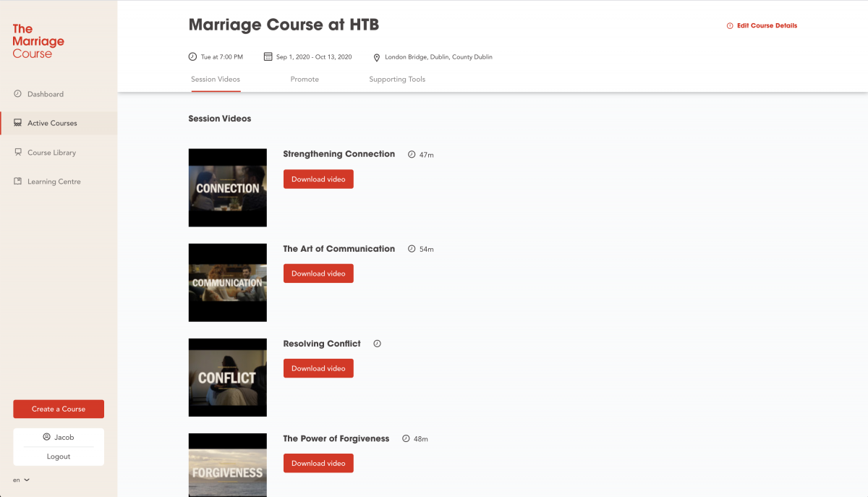The height and width of the screenshot is (497, 868).
Task: Click the duration clock icon for Art of Communication
Action: click(412, 249)
